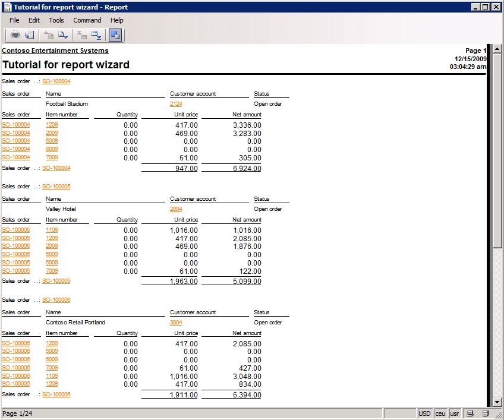This screenshot has width=504, height=420.
Task: Click the net amount total 6,394.00
Action: click(x=247, y=395)
